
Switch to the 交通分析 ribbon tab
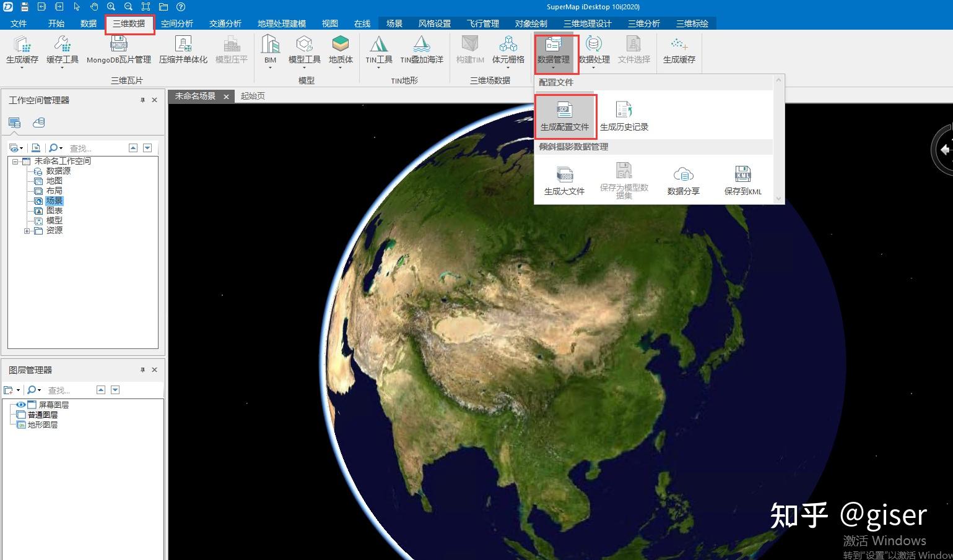pos(225,24)
